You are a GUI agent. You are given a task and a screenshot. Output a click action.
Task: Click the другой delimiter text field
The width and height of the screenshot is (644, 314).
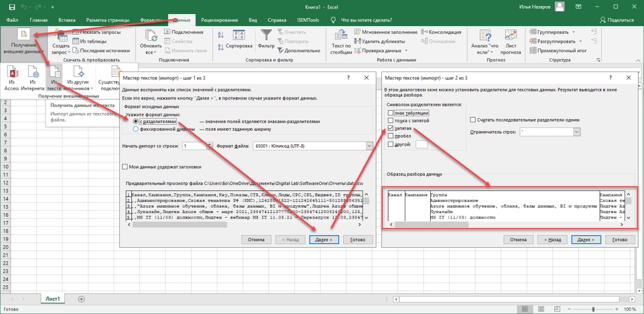click(x=422, y=144)
